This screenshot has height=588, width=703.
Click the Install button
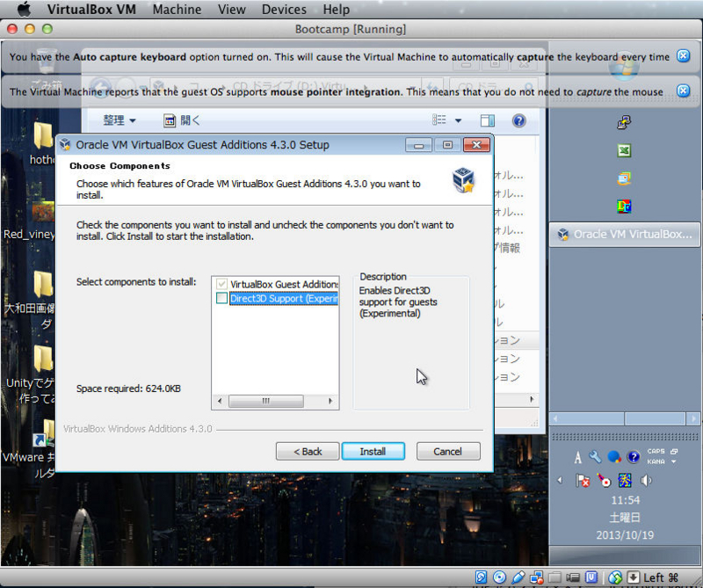(373, 451)
